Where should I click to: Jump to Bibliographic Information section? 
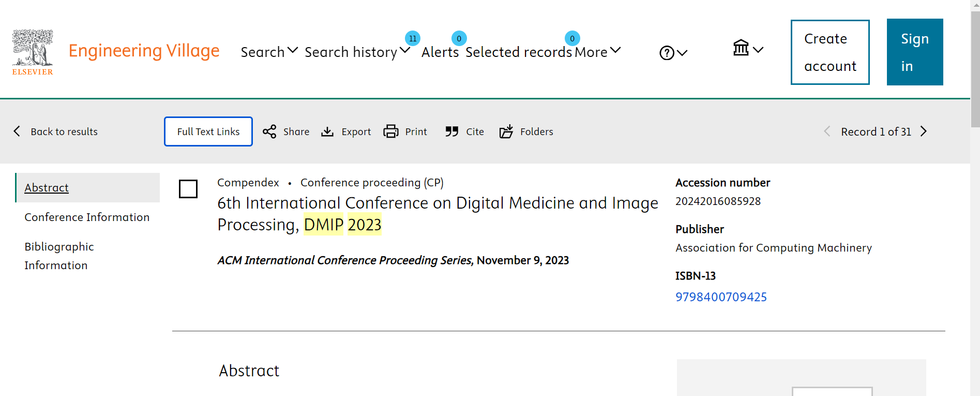(59, 256)
